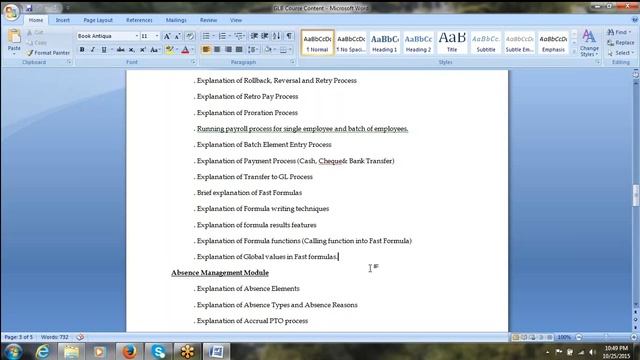Switch to Web Layout view
The height and width of the screenshot is (360, 640).
point(533,337)
